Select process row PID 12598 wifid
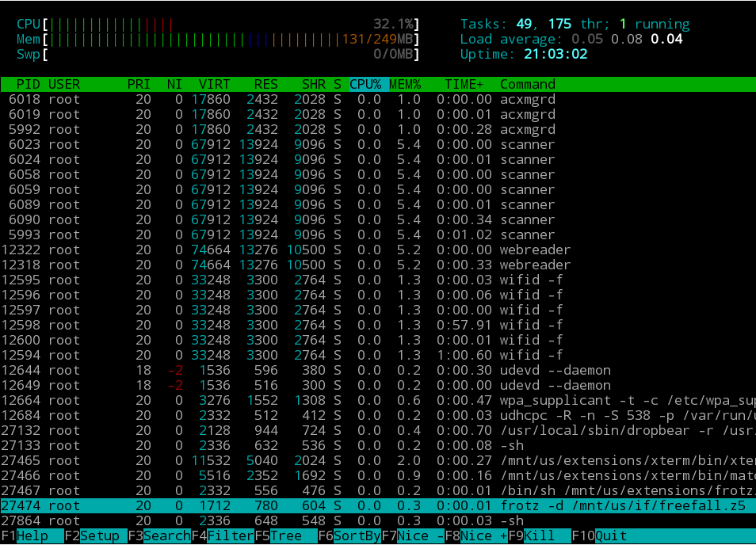This screenshot has width=756, height=545. [x=378, y=326]
